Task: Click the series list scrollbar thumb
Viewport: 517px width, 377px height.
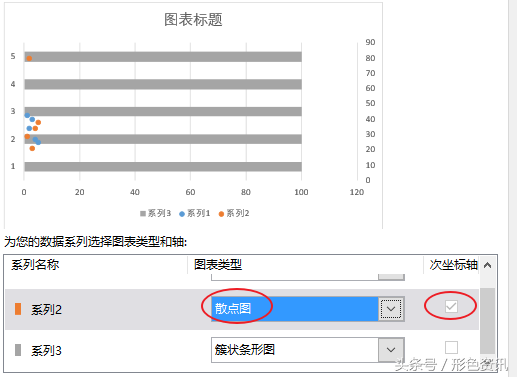Action: tap(487, 321)
